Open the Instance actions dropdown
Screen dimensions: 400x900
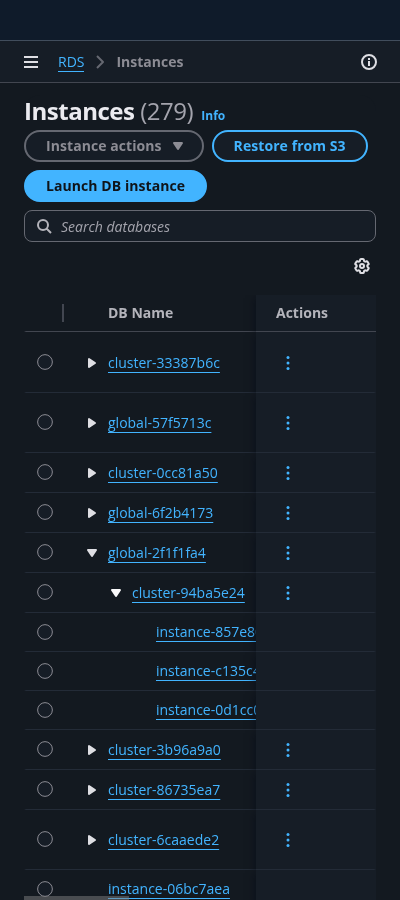[x=114, y=146]
